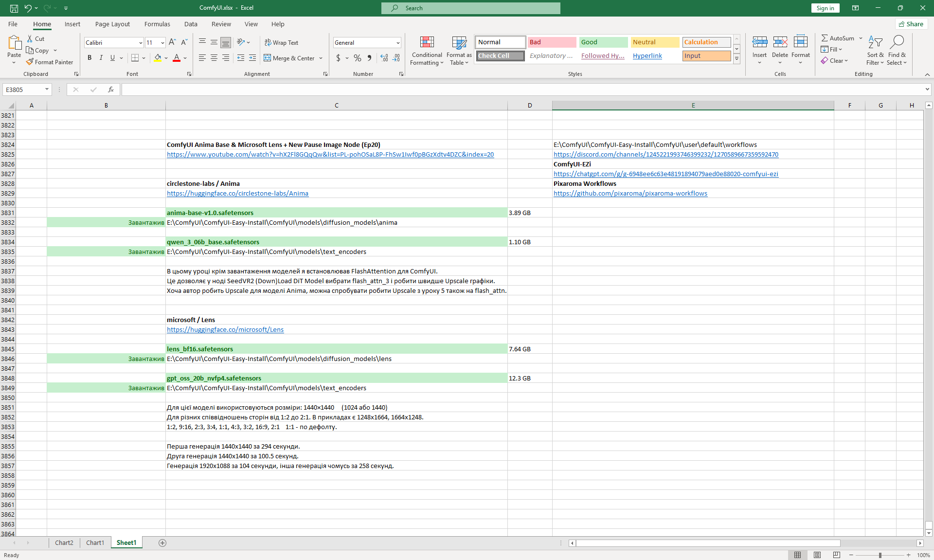Collapse the ribbon
The height and width of the screenshot is (560, 934).
click(927, 74)
